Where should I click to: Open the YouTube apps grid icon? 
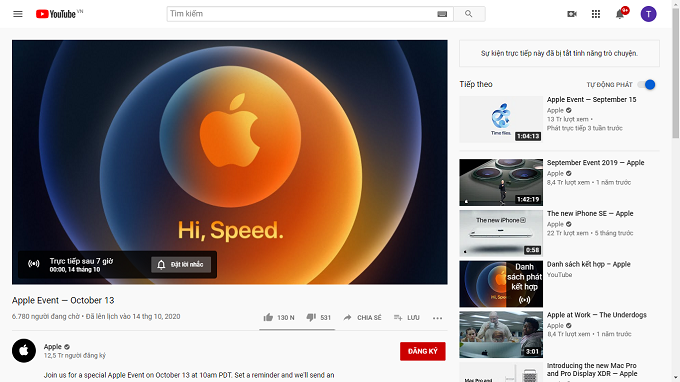(596, 14)
